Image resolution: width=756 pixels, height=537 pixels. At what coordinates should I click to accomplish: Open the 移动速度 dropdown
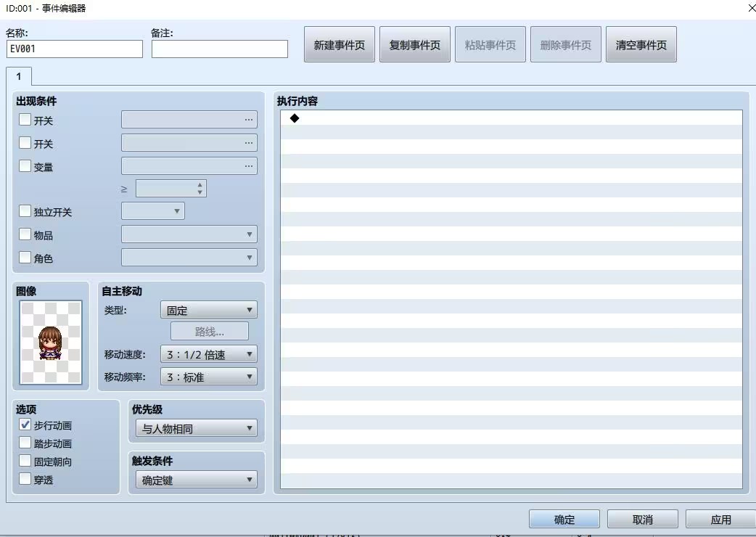point(208,355)
